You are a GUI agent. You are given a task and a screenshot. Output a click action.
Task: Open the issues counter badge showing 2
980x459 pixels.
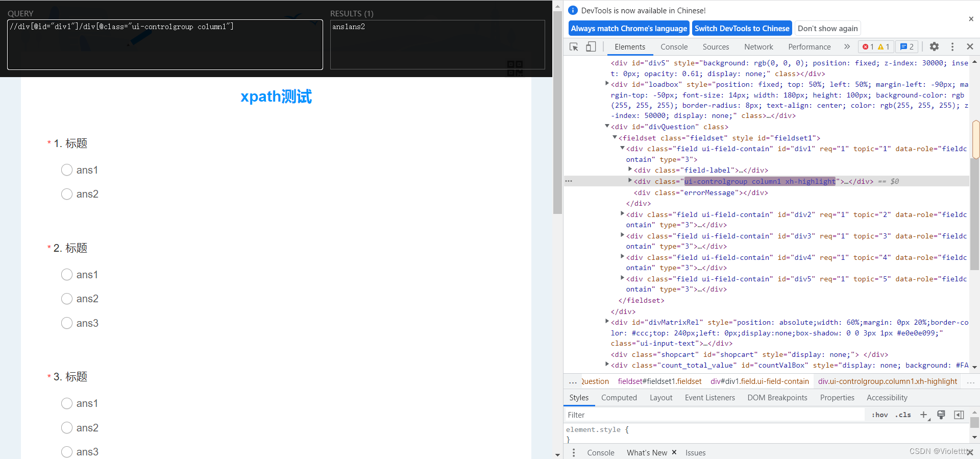click(x=906, y=47)
